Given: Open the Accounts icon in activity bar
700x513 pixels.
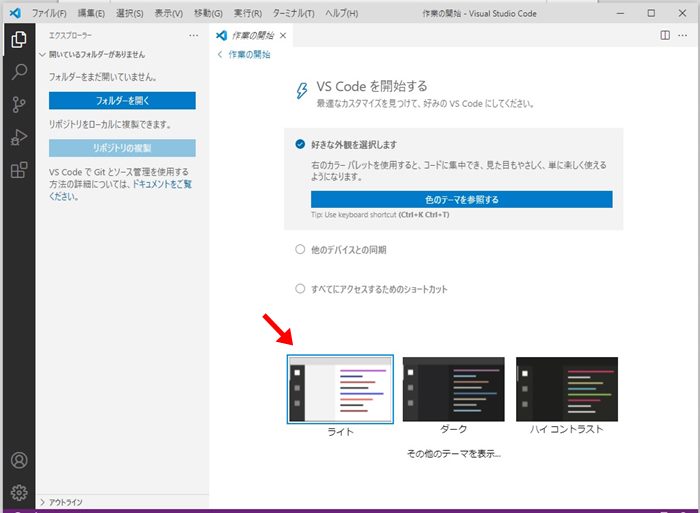Looking at the screenshot, I should tap(19, 460).
